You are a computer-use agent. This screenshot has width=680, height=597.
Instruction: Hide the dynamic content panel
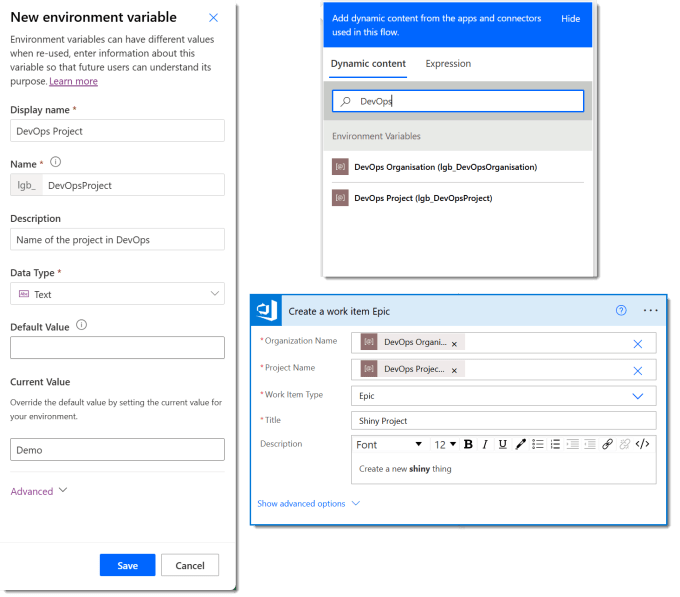[x=570, y=19]
